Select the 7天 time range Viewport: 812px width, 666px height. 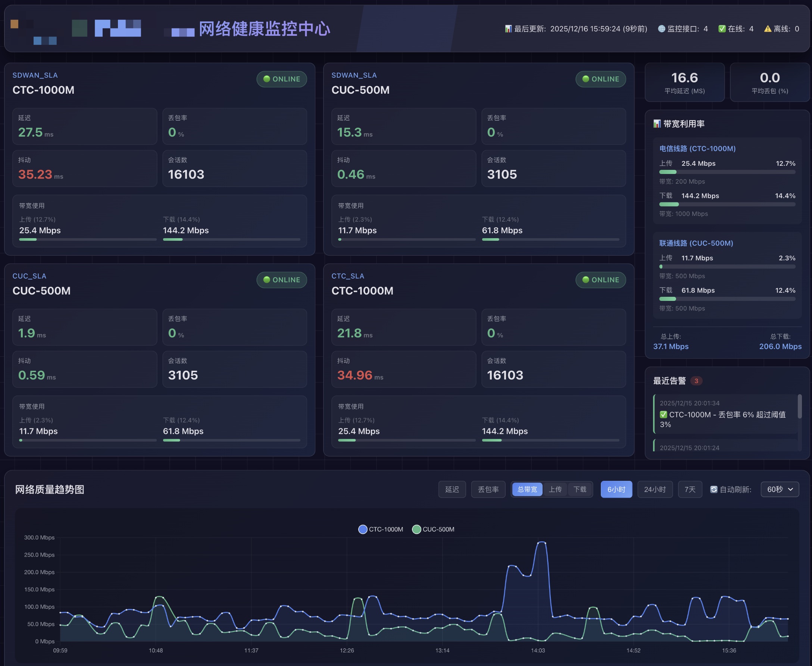pyautogui.click(x=690, y=489)
